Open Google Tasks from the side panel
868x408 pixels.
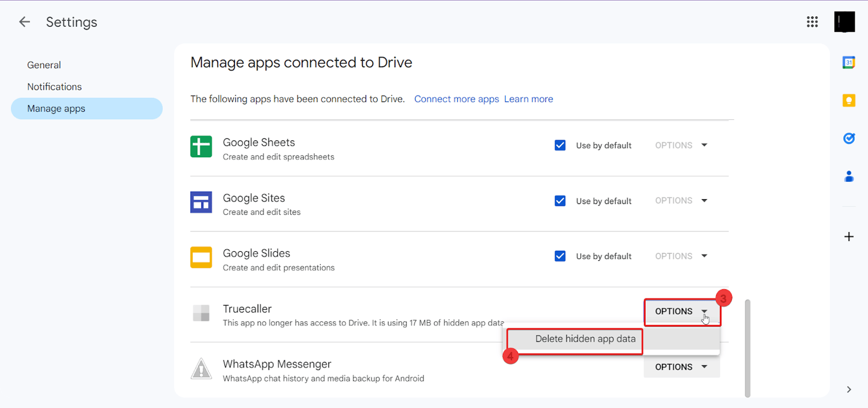tap(849, 138)
